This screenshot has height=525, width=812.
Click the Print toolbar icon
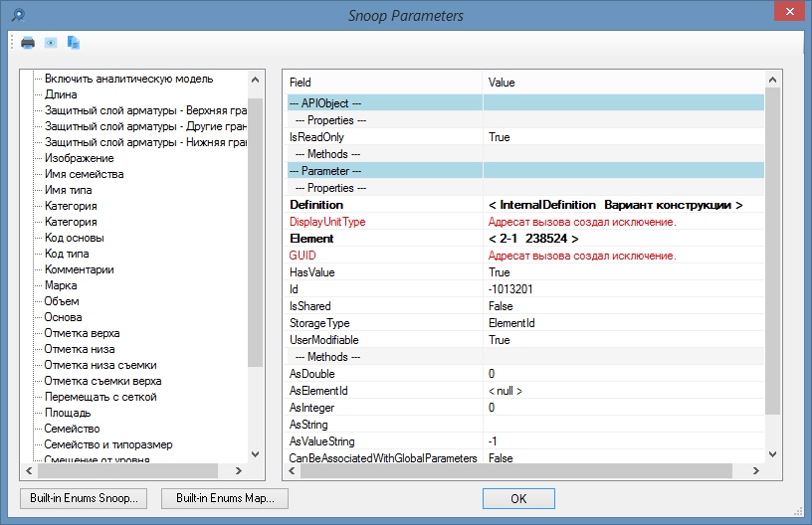[x=28, y=43]
